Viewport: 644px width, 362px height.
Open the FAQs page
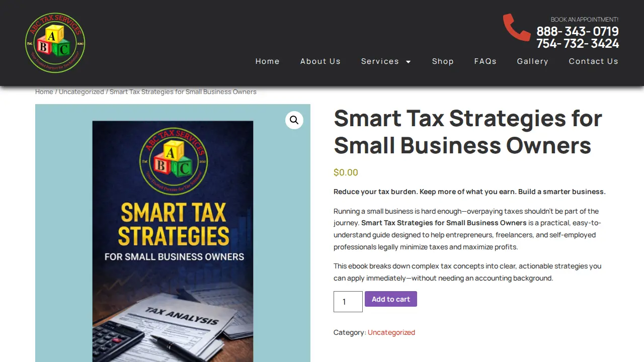[486, 61]
